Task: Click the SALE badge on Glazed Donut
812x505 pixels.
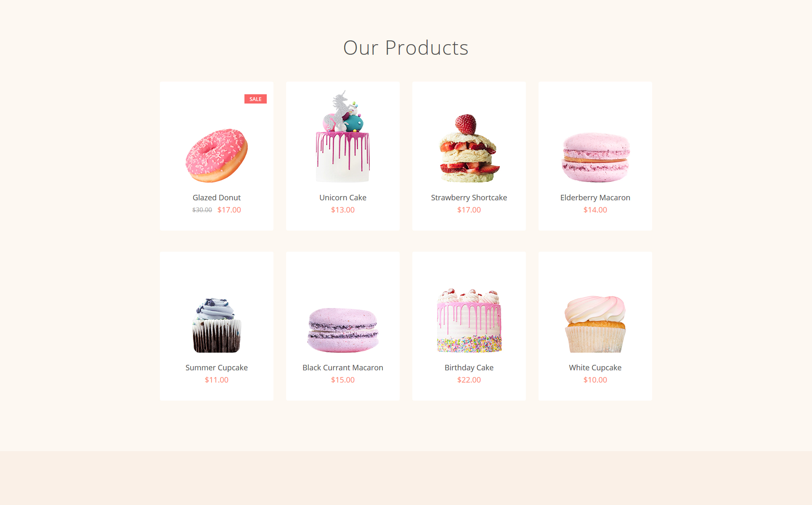Action: click(x=255, y=99)
